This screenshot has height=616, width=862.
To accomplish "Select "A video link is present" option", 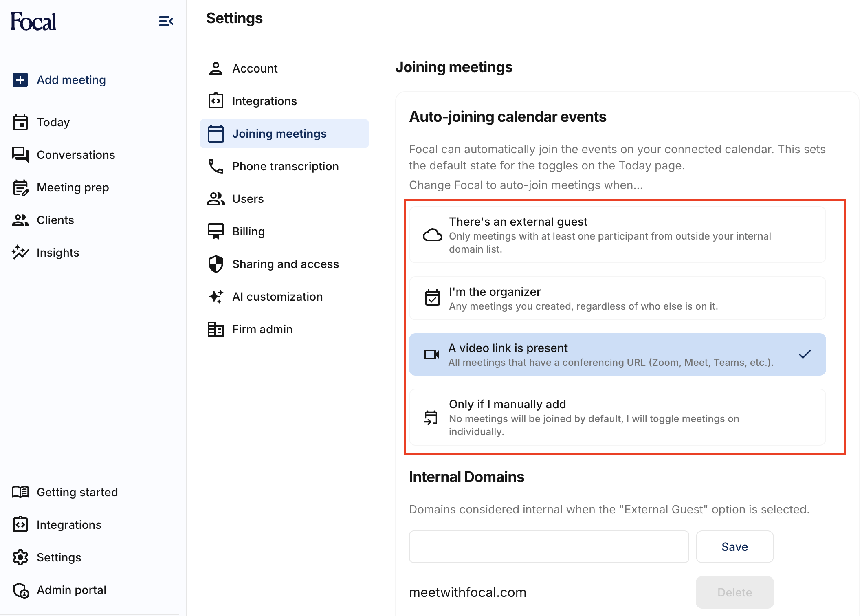I will (617, 354).
